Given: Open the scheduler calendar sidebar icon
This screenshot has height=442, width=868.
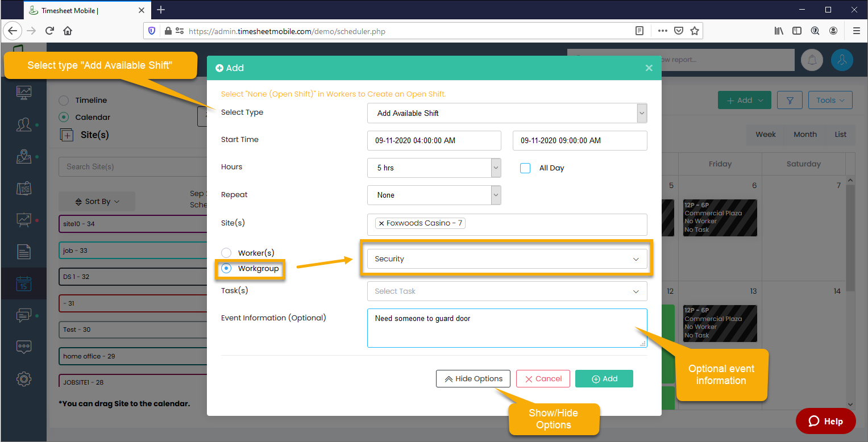Looking at the screenshot, I should 24,283.
